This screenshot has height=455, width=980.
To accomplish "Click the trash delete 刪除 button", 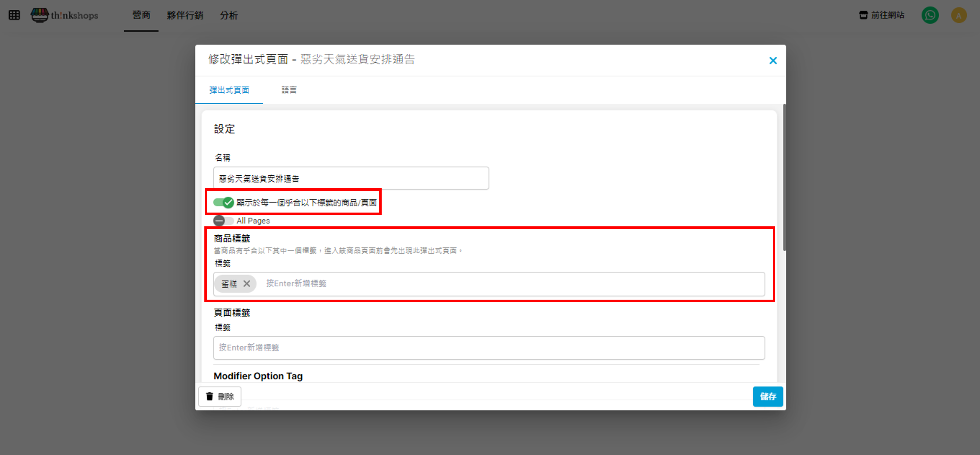I will [220, 396].
